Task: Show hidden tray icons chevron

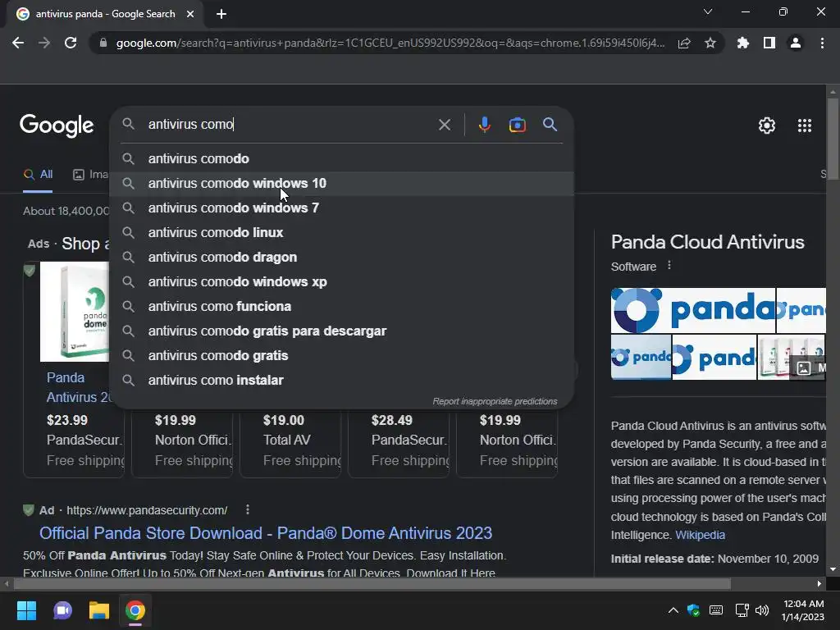Action: point(673,610)
